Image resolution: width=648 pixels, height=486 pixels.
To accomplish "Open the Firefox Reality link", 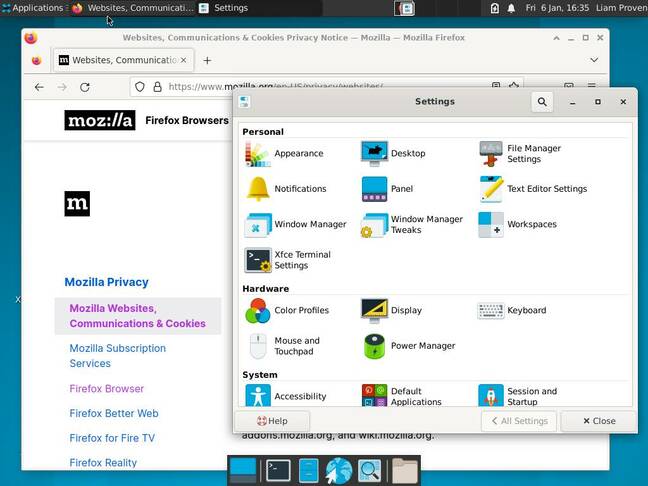I will click(103, 463).
